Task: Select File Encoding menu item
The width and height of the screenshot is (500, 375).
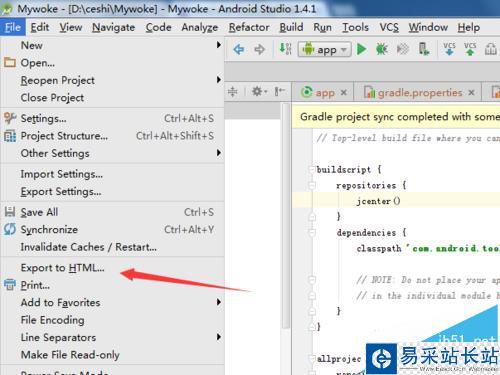Action: click(112, 320)
